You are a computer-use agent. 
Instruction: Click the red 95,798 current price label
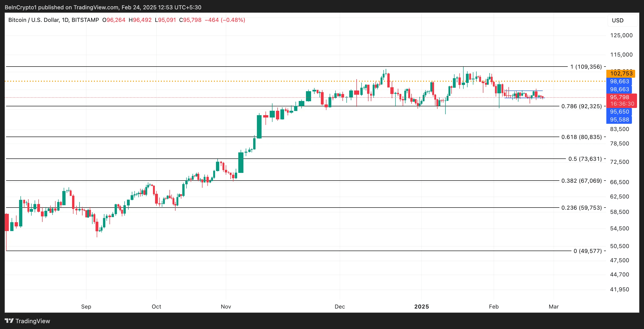coord(620,97)
